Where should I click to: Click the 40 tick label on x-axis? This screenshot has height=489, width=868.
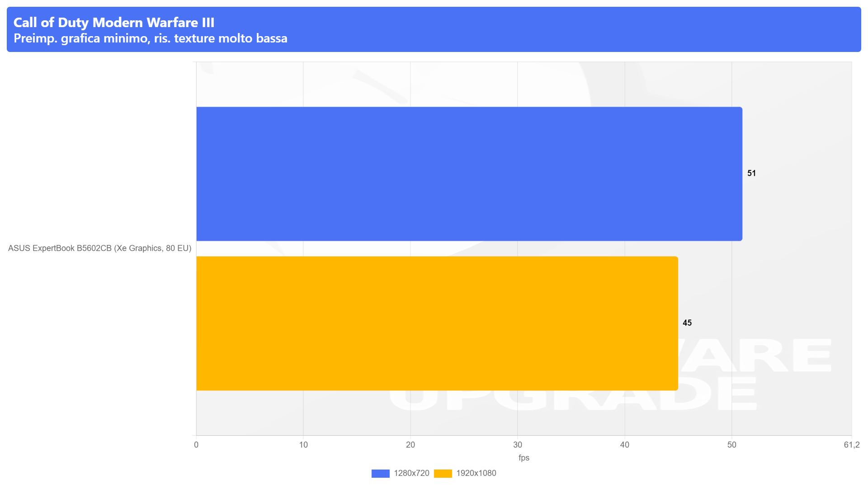pyautogui.click(x=625, y=445)
